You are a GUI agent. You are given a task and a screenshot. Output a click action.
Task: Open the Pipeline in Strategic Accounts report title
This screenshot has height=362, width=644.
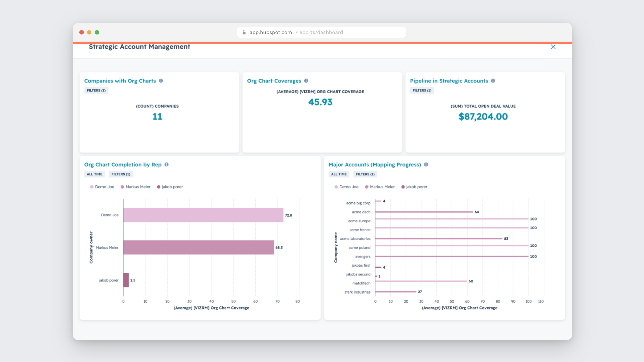pyautogui.click(x=449, y=81)
